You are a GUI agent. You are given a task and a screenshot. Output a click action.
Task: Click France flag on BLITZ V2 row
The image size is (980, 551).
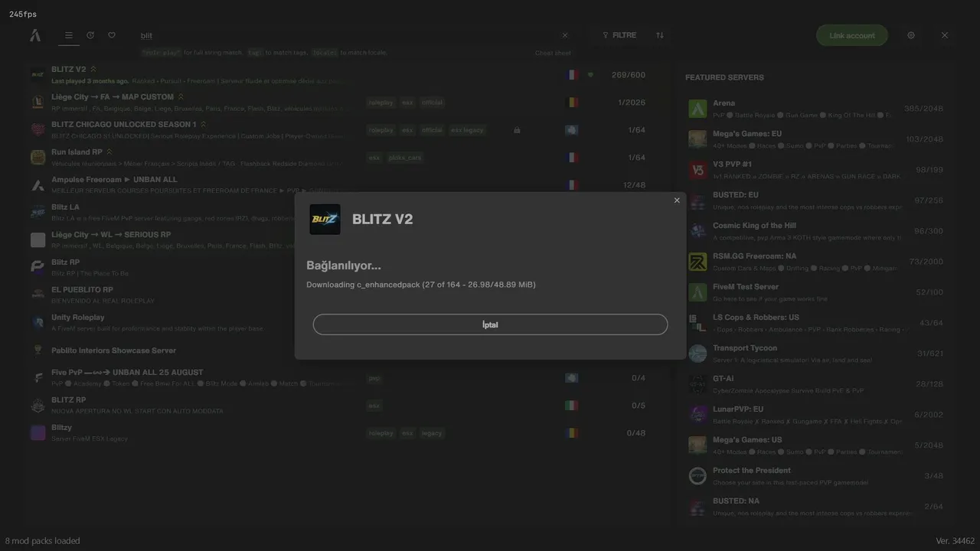[x=571, y=75]
